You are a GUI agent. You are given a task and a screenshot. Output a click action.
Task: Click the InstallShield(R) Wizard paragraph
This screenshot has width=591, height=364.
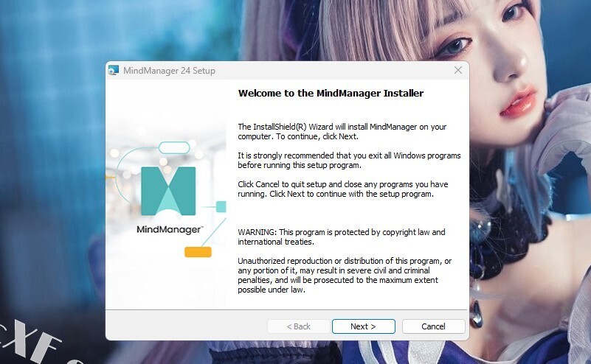pos(342,131)
